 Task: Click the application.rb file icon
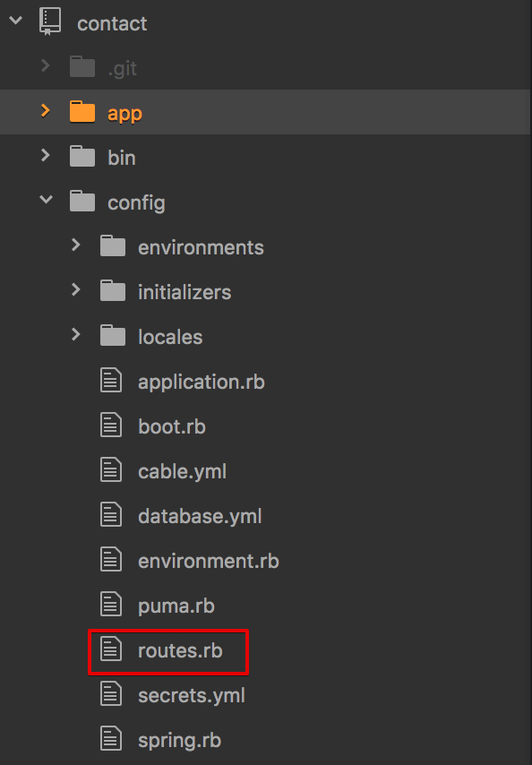[x=111, y=381]
